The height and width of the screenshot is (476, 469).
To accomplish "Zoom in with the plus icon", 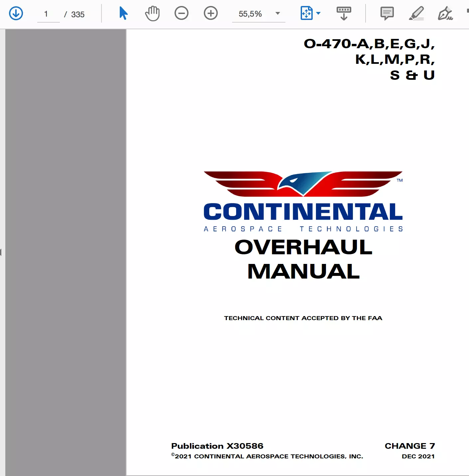I will tap(211, 14).
